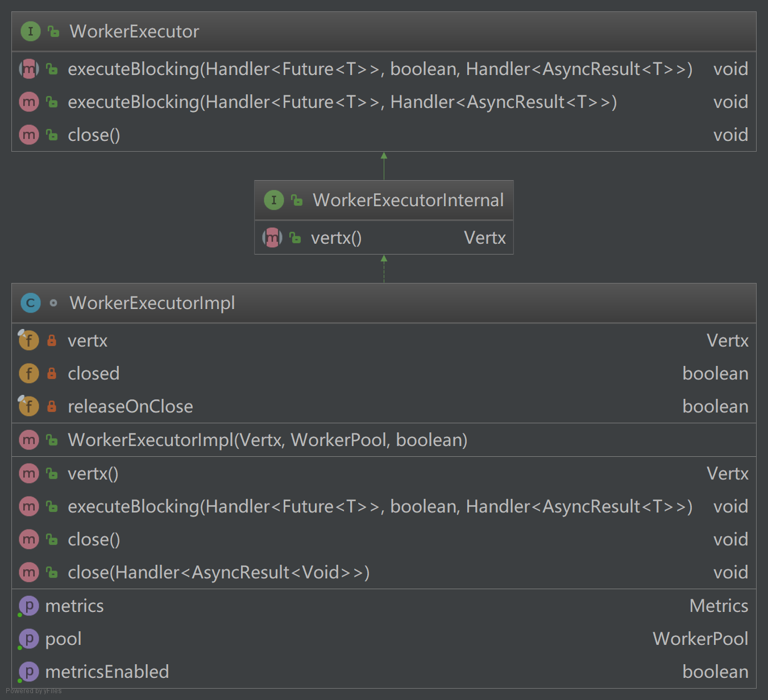Image resolution: width=768 pixels, height=700 pixels.
Task: Click method icon of two-argument executeBlocking in WorkerExecutor
Action: [29, 102]
